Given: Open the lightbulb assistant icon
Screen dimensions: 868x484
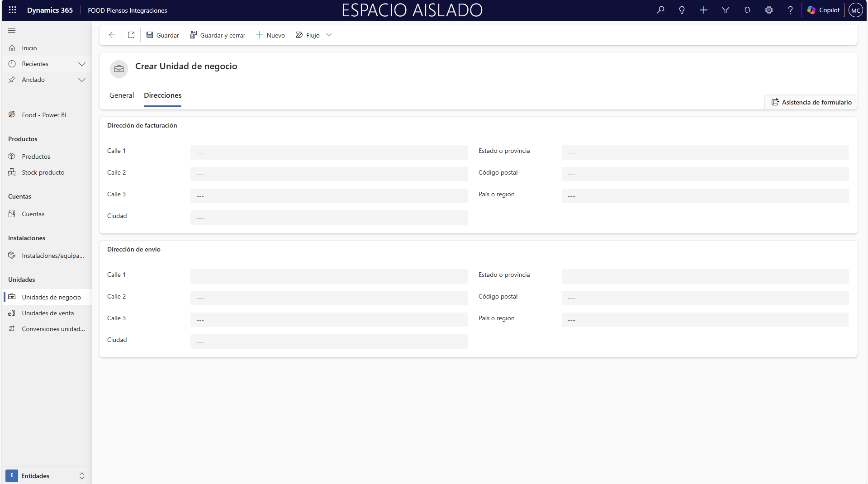Looking at the screenshot, I should 682,10.
